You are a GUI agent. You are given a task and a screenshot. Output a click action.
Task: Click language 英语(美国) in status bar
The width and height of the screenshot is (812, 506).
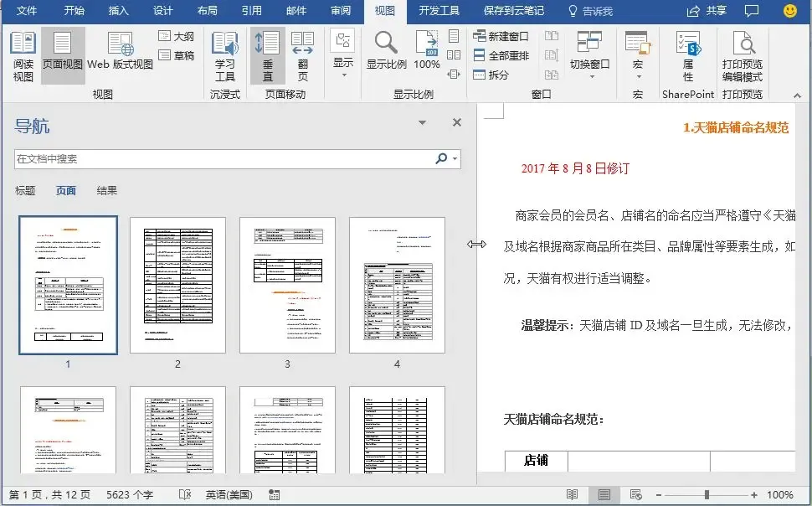(229, 495)
